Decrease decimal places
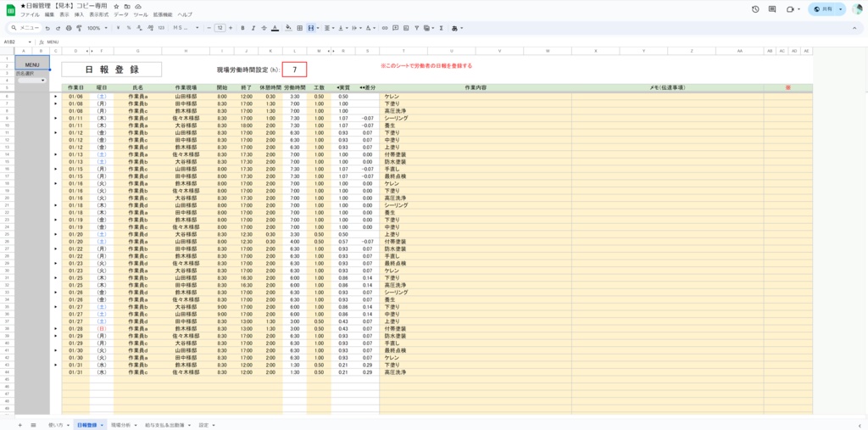Image resolution: width=868 pixels, height=430 pixels. coord(140,28)
